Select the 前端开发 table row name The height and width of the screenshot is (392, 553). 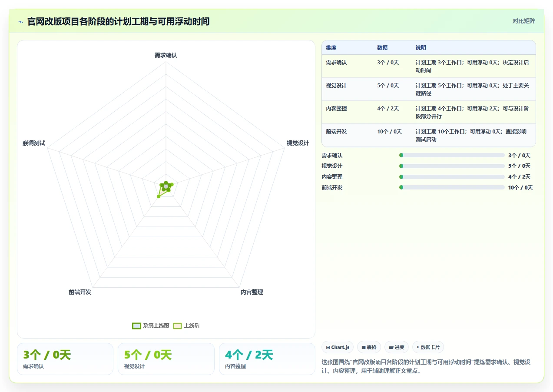pos(336,132)
